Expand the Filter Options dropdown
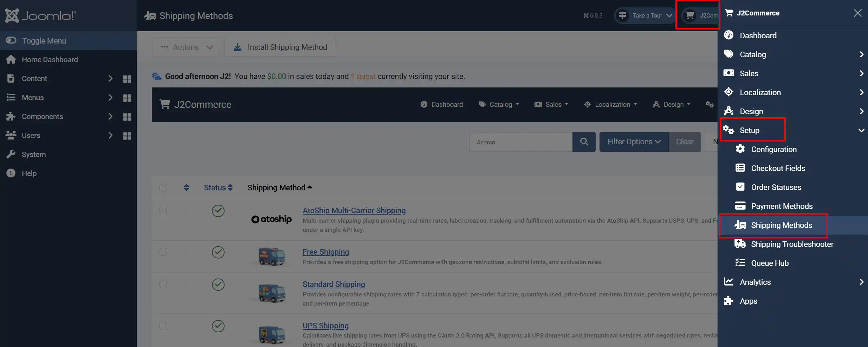This screenshot has width=868, height=347. point(634,142)
